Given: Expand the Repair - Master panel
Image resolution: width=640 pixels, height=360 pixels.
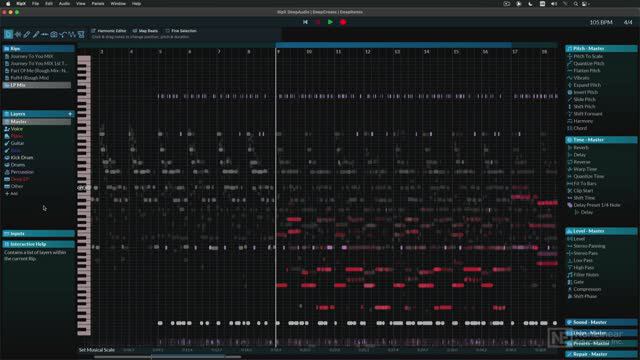Looking at the screenshot, I should coord(601,354).
